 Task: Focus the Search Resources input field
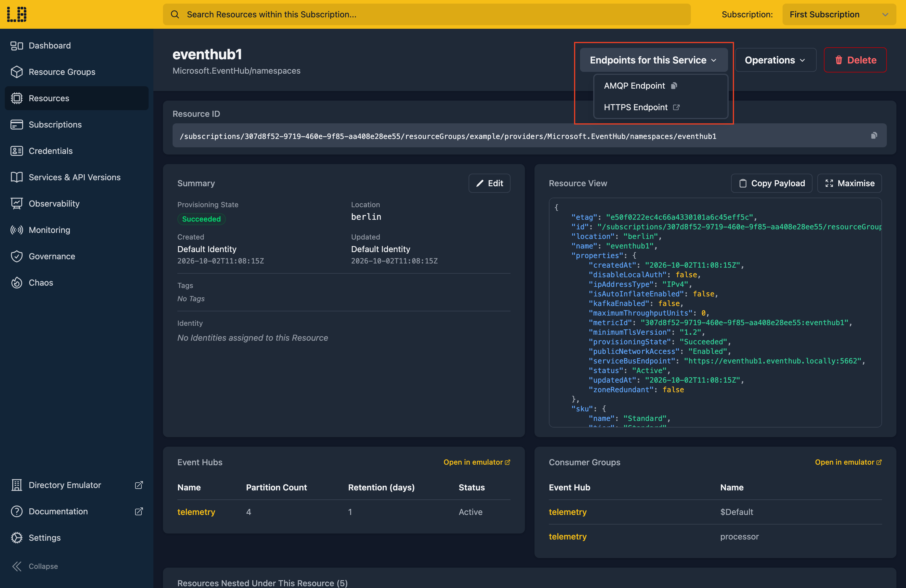pos(427,14)
